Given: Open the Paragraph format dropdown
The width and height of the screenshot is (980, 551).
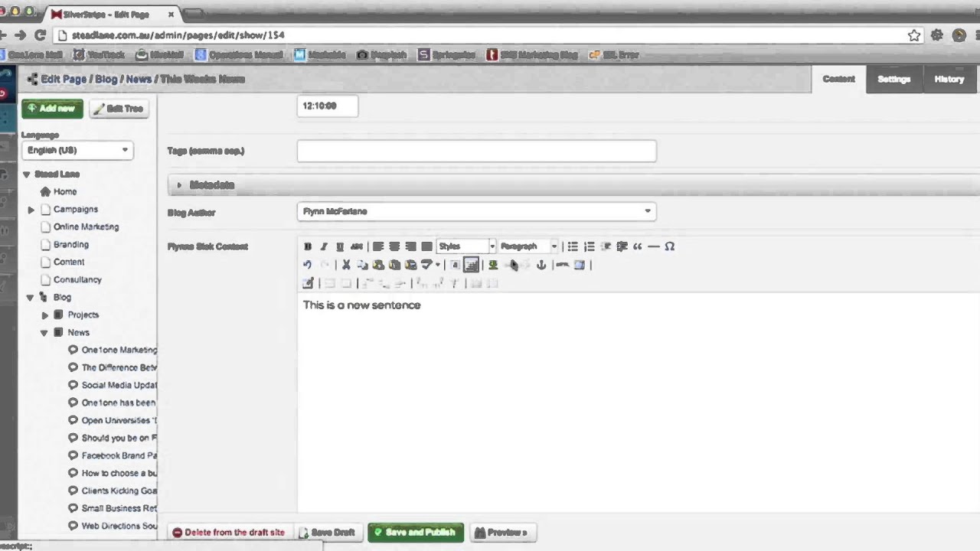Looking at the screenshot, I should click(x=528, y=246).
